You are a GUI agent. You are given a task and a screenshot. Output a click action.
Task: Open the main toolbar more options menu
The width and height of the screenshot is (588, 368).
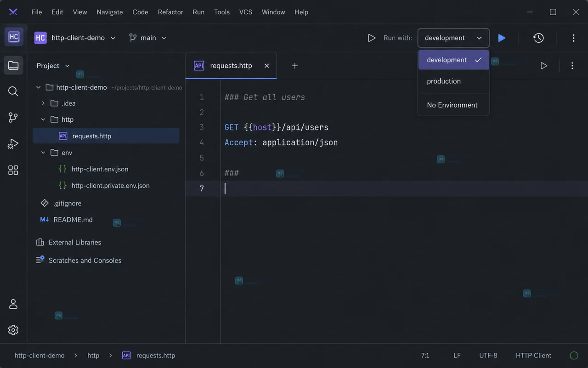tap(573, 38)
